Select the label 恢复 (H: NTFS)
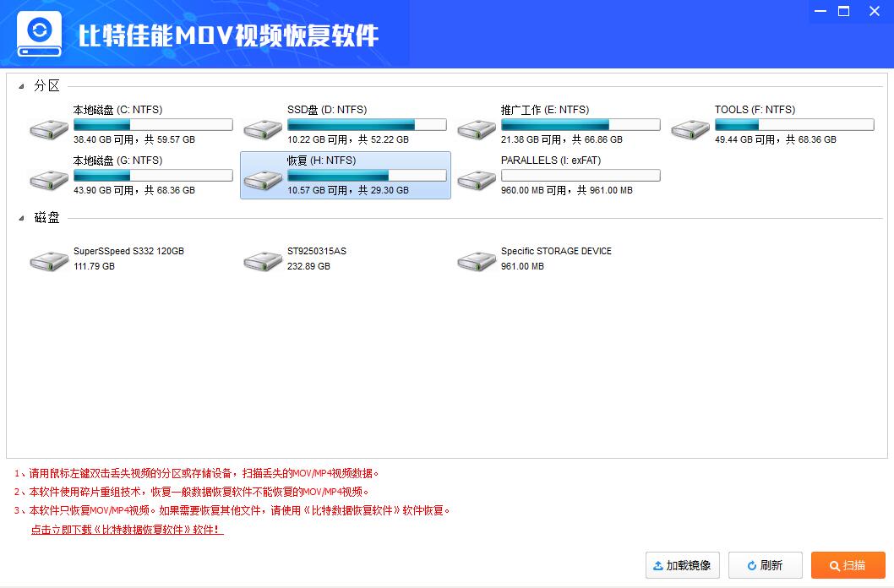 coord(322,161)
